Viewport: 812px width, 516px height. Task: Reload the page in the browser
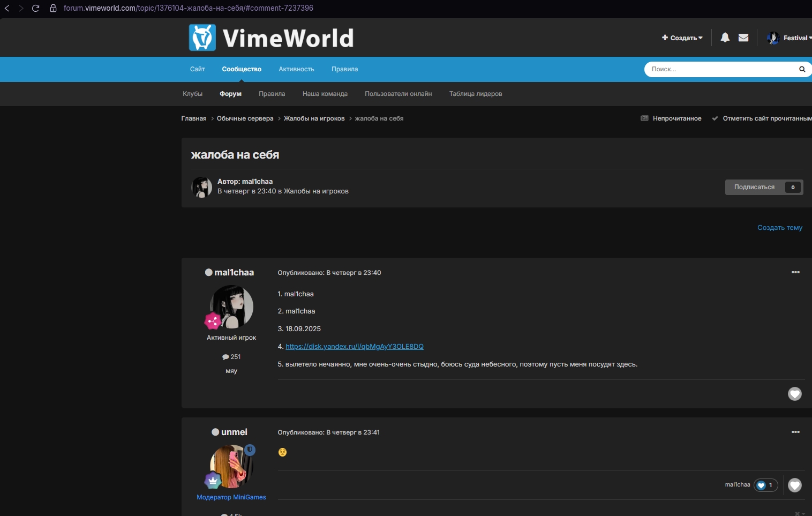tap(36, 8)
